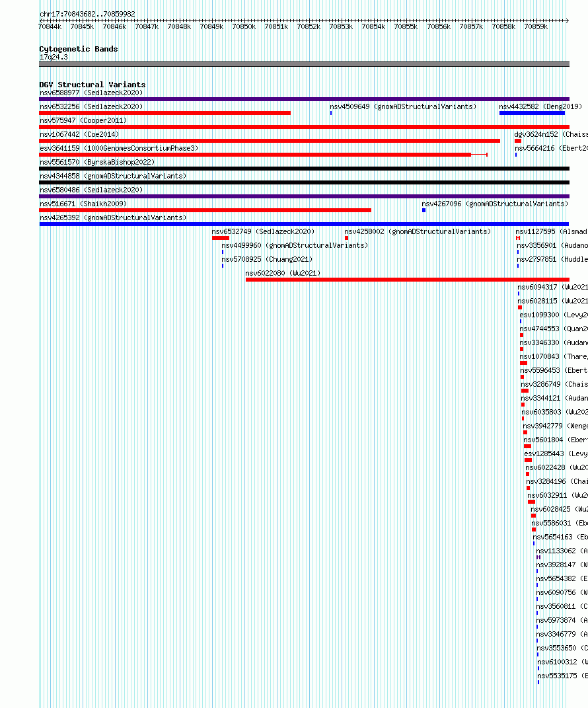Click the 70859k ruler position label
The width and height of the screenshot is (588, 708).
[x=536, y=26]
